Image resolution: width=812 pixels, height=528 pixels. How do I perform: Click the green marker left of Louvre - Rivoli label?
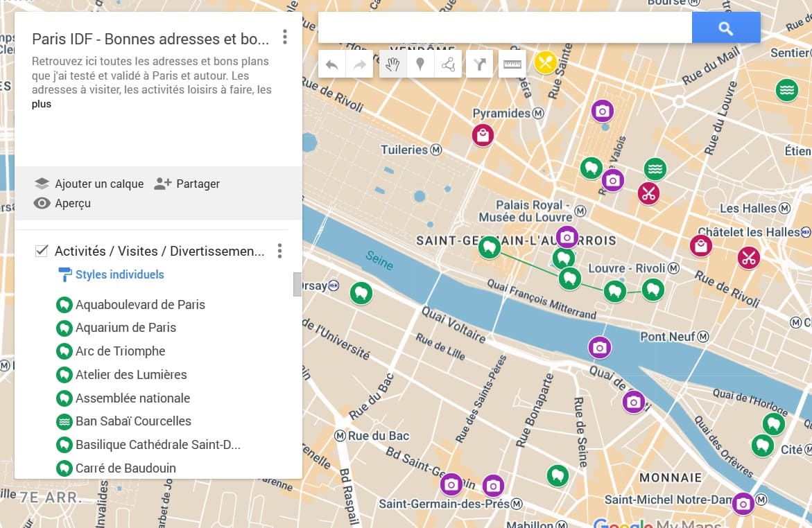tap(569, 279)
